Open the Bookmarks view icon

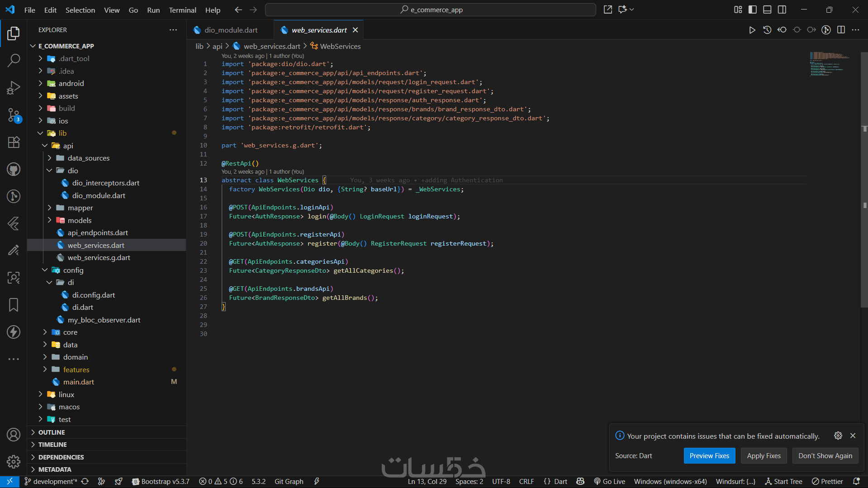14,305
